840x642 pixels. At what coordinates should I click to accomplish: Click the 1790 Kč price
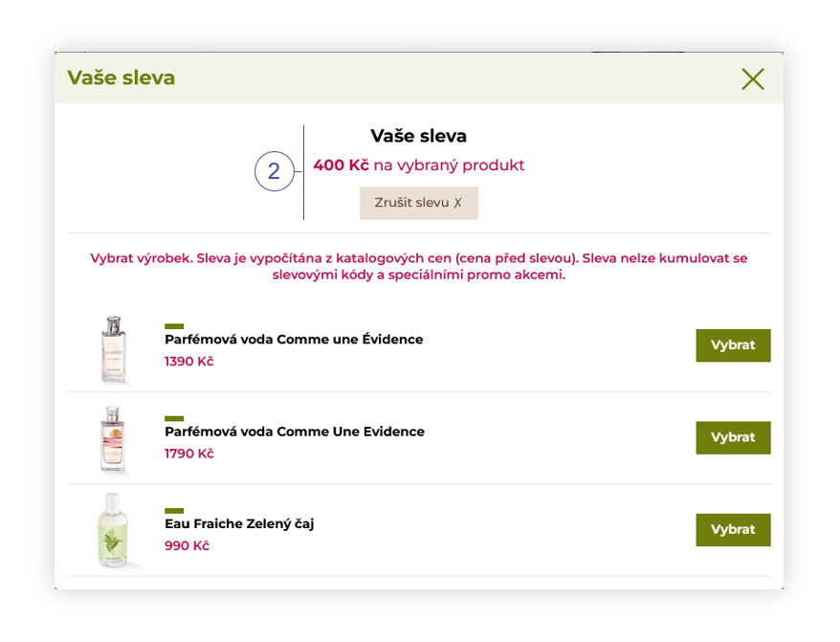tap(189, 454)
